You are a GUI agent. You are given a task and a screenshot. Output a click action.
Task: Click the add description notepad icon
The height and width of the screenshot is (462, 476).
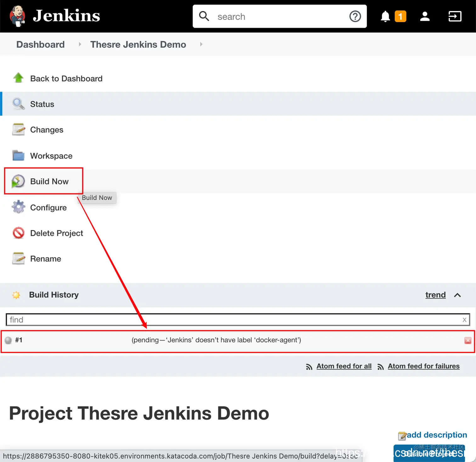[x=402, y=436]
